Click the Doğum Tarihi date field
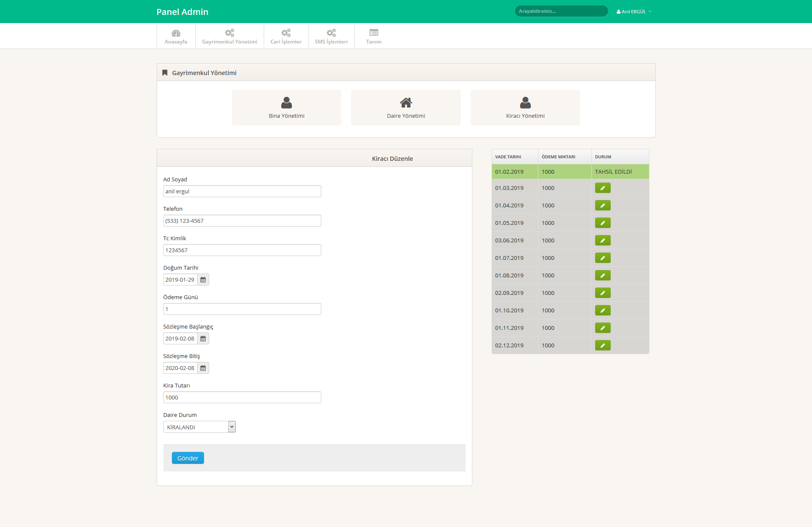Screen dimensions: 812x527 [x=180, y=280]
